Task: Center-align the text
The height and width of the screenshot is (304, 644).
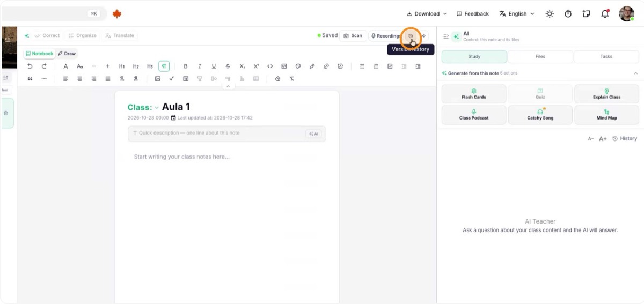Action: coord(79,79)
